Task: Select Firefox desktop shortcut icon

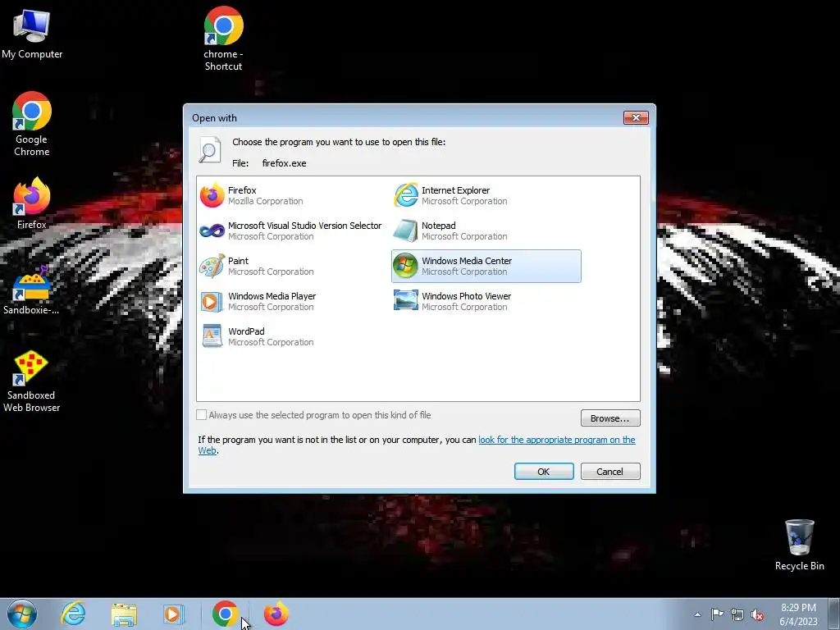Action: pyautogui.click(x=32, y=203)
